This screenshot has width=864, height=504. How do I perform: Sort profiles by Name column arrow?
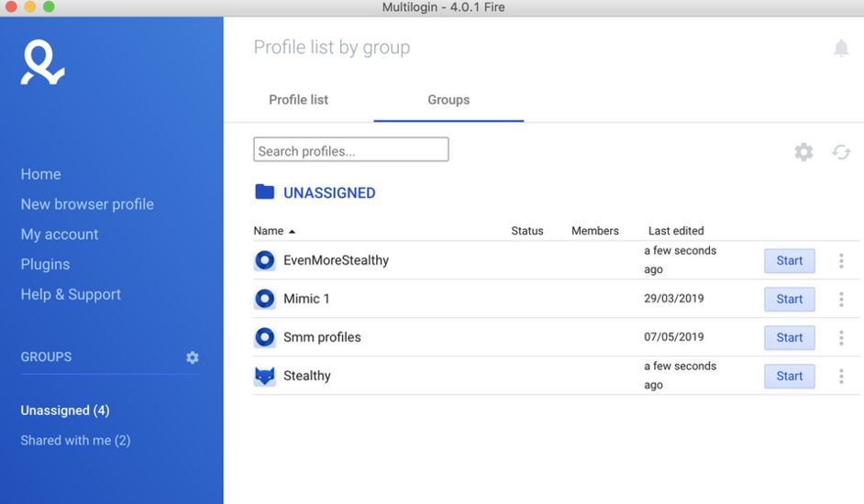292,232
